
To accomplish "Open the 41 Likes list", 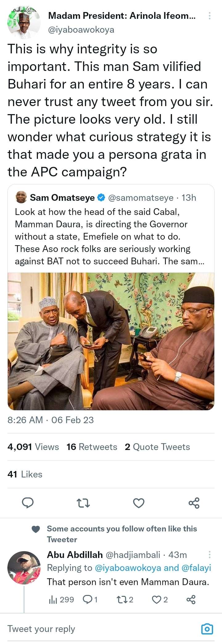I will pos(25,474).
